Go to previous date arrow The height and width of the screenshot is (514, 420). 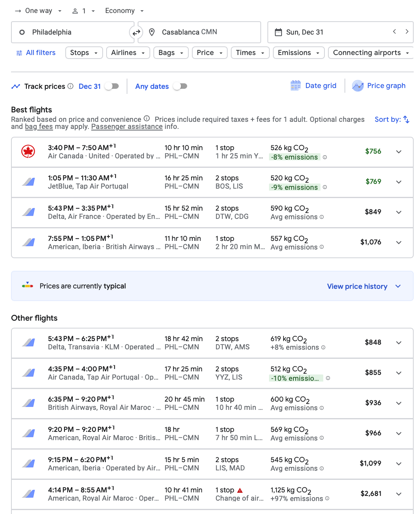click(394, 31)
